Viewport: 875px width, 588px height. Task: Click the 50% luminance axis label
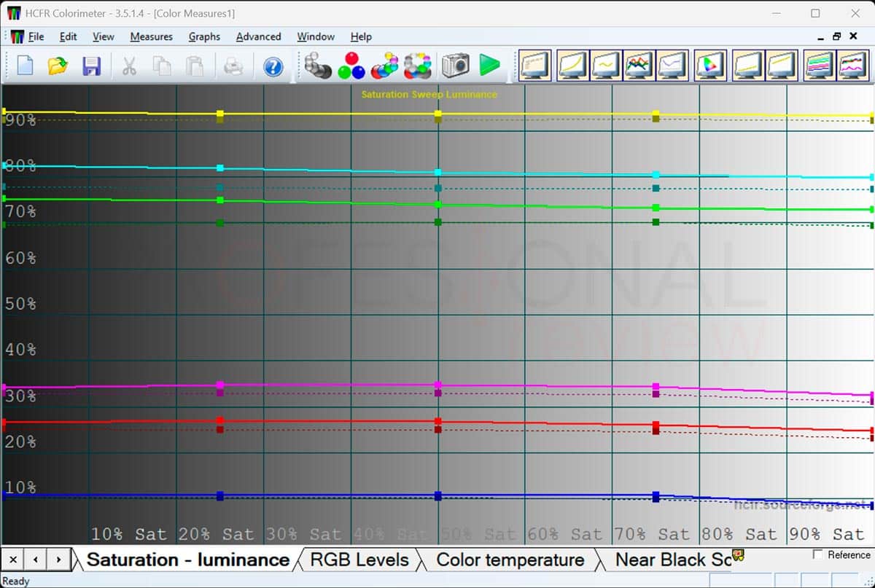(20, 304)
